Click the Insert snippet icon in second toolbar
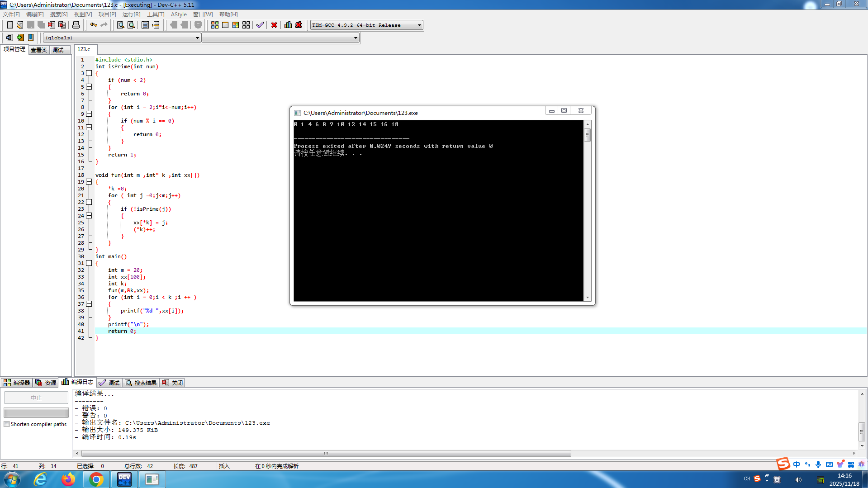This screenshot has width=868, height=488. [9, 38]
